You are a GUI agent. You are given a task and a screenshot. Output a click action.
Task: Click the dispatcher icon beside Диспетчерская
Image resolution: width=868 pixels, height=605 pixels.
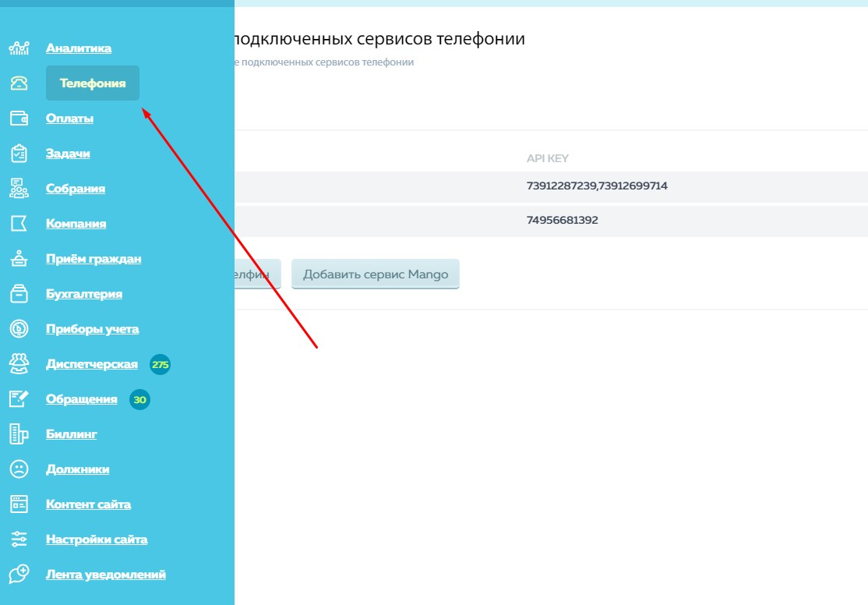tap(19, 364)
